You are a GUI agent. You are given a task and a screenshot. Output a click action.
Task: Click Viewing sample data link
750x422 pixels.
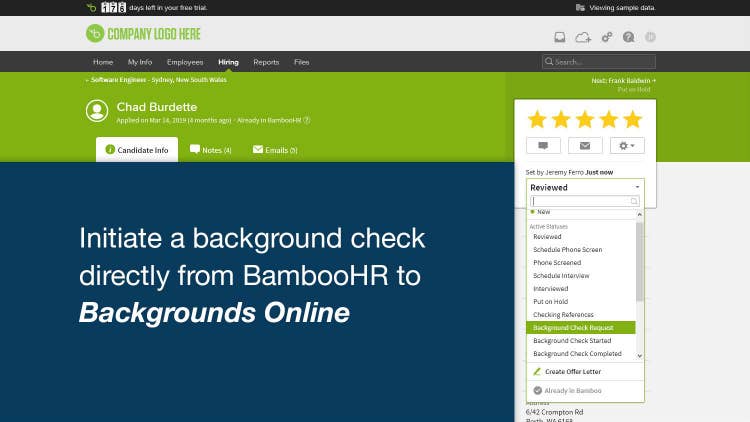[622, 8]
